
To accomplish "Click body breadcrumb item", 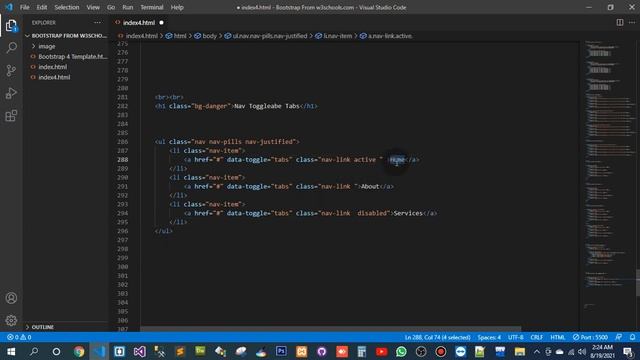I will pyautogui.click(x=209, y=36).
